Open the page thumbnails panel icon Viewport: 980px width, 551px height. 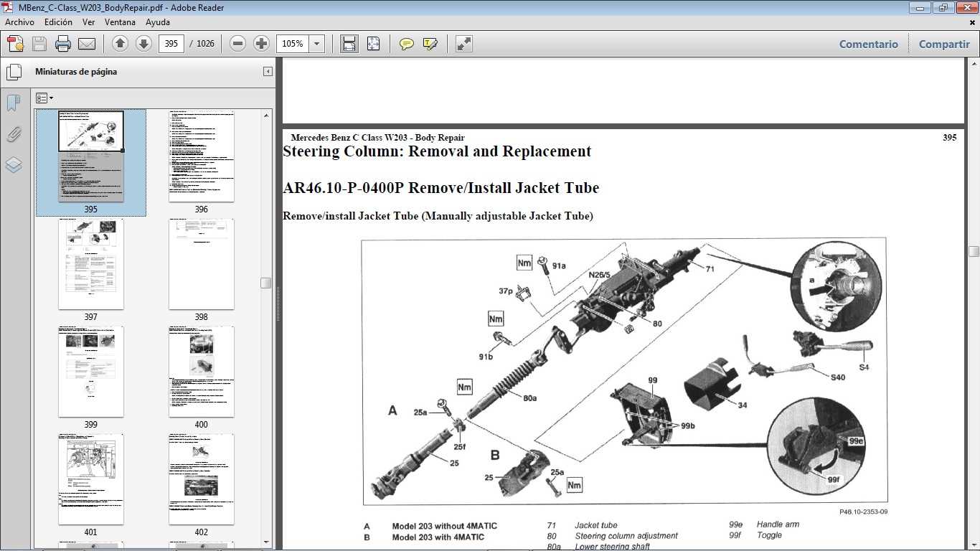click(14, 72)
